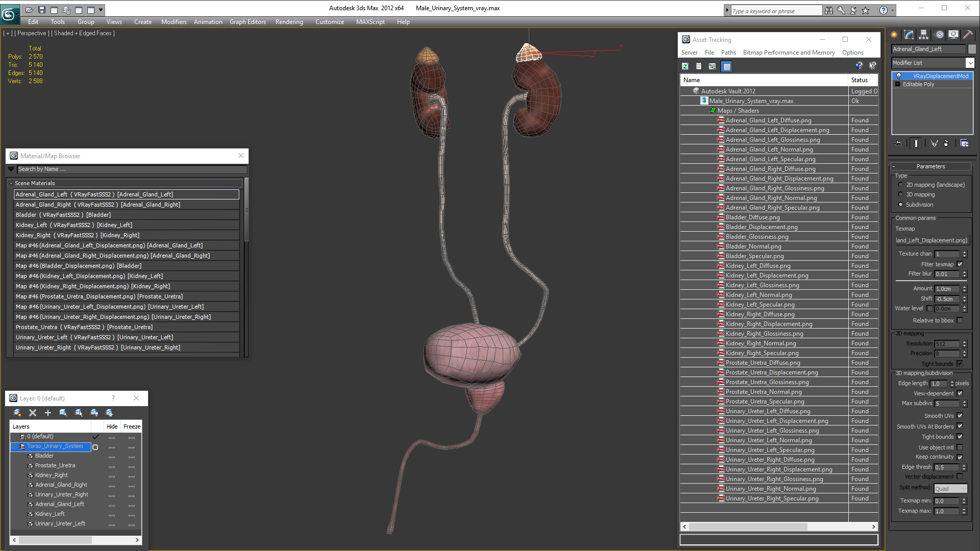This screenshot has width=980, height=551.
Task: Click the Freeze column header in Layers
Action: pos(132,427)
